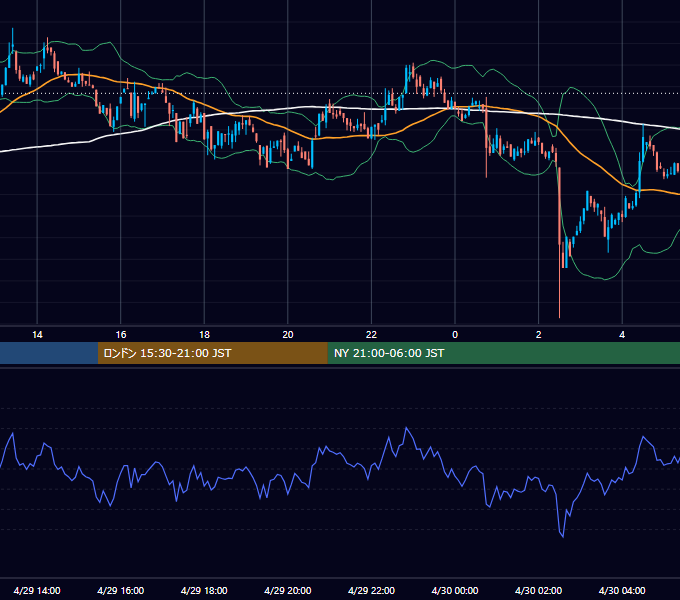Click the 4/30 00:00 label on the oscillator axis
The width and height of the screenshot is (680, 600).
(455, 590)
